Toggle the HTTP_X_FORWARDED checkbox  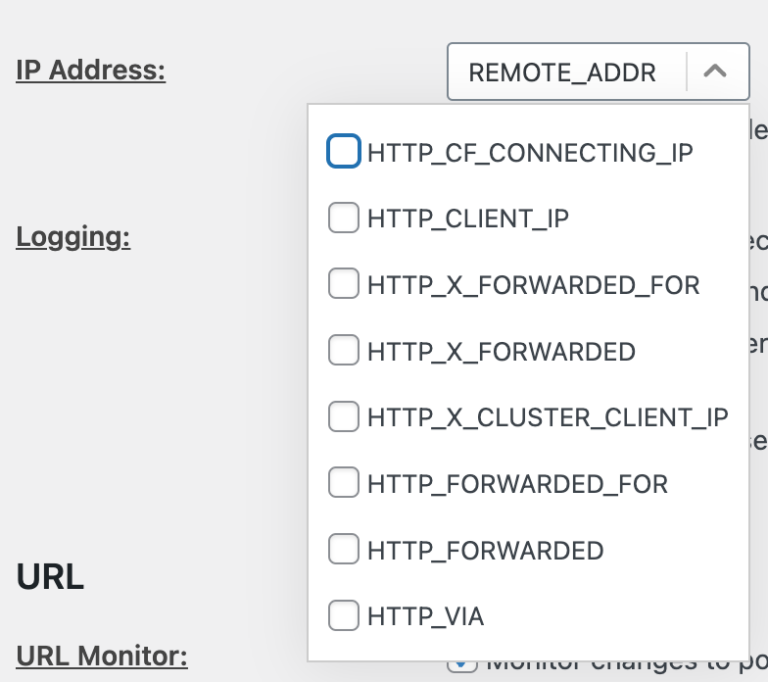(x=343, y=351)
